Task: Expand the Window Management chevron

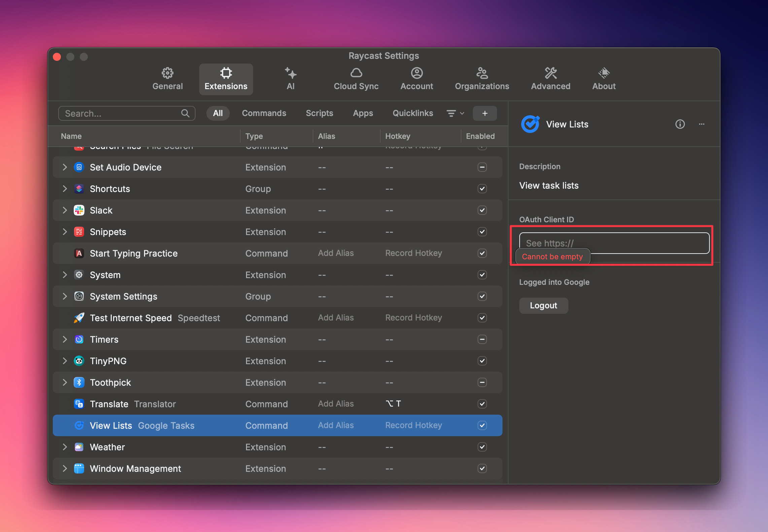Action: pyautogui.click(x=65, y=468)
